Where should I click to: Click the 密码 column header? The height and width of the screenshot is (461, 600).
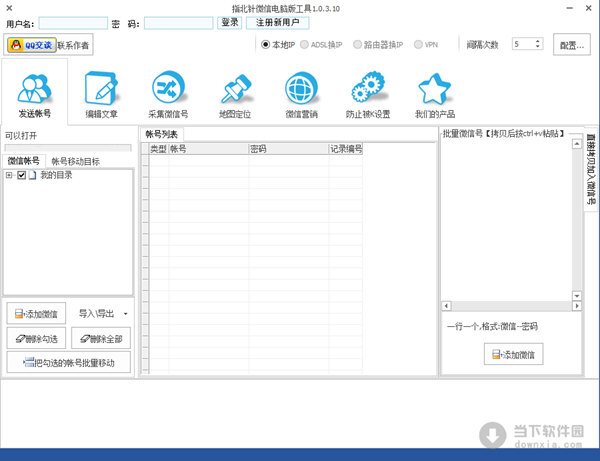coord(289,149)
